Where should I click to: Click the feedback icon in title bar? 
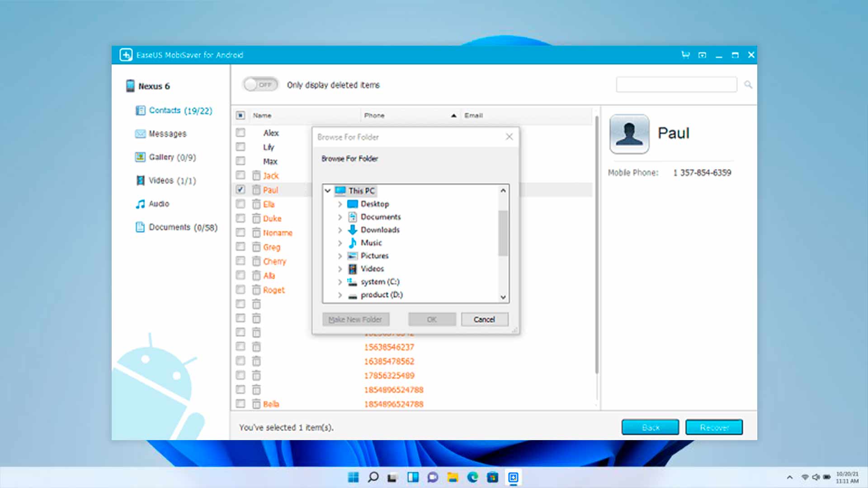tap(702, 55)
